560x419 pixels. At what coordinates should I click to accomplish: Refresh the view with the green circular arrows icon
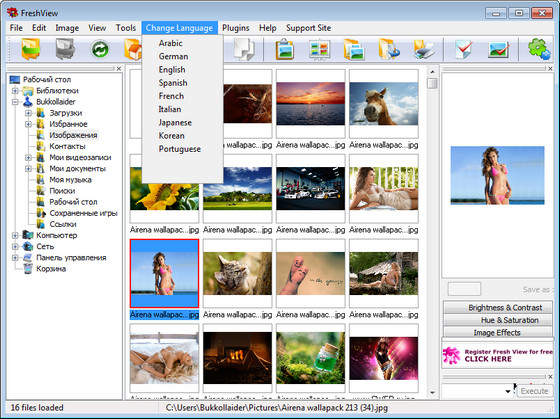click(x=100, y=49)
